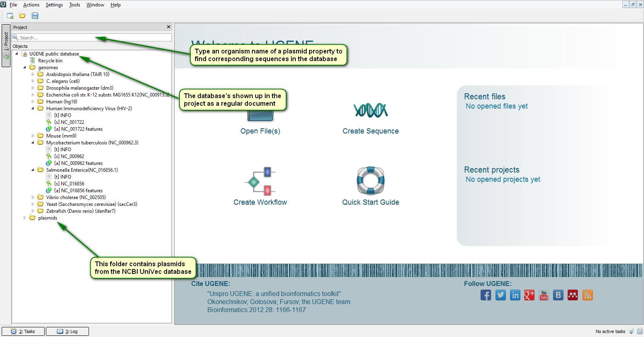The image size is (644, 337).
Task: Select [s] NC_016856 sequence item
Action: coord(69,184)
